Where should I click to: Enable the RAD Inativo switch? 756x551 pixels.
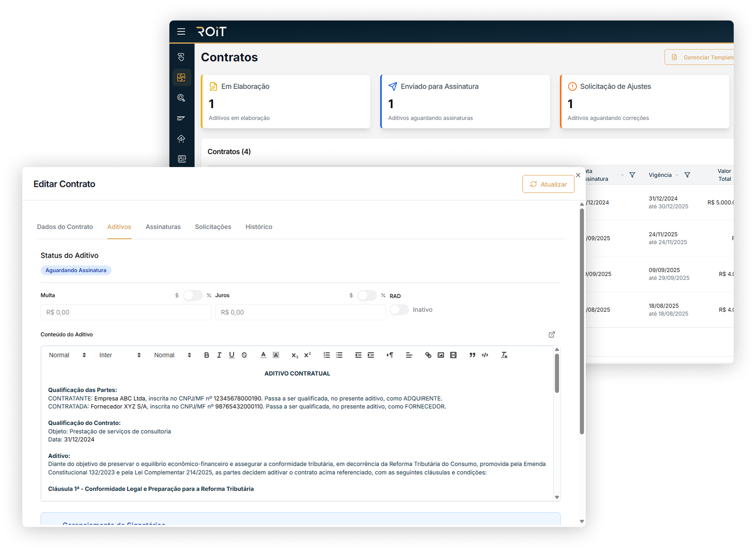pyautogui.click(x=399, y=310)
